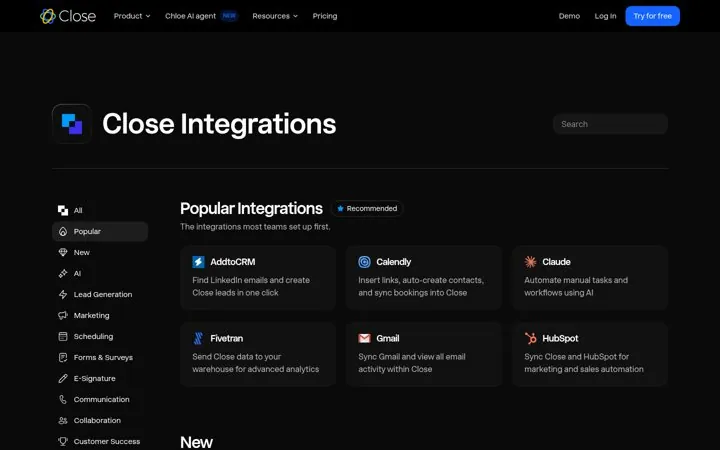The width and height of the screenshot is (720, 450).
Task: Open the Chloe AI agent page
Action: [191, 16]
